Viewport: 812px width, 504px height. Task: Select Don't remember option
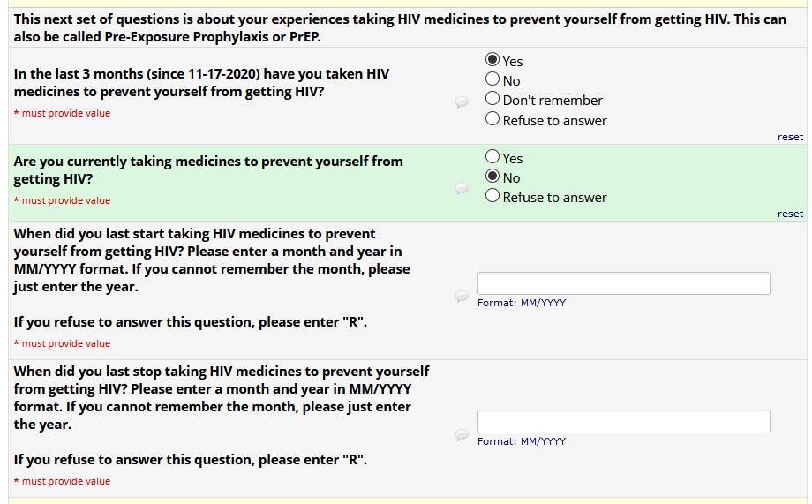click(493, 99)
